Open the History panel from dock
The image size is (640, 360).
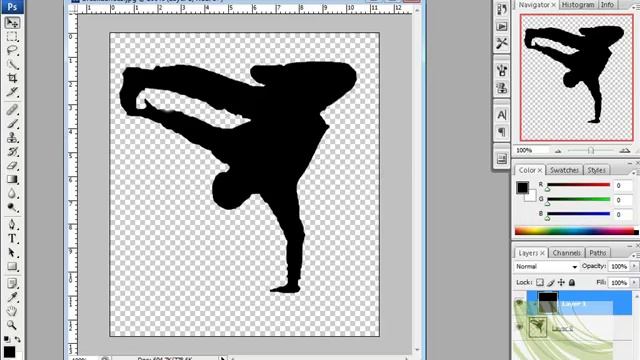pyautogui.click(x=502, y=9)
